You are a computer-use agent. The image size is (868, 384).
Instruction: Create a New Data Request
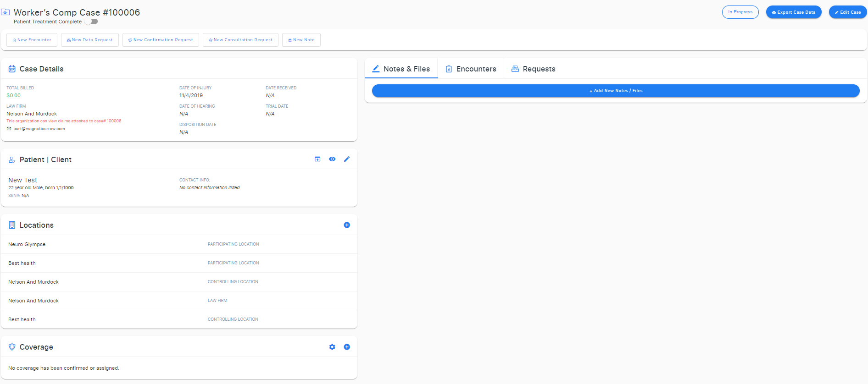[89, 40]
